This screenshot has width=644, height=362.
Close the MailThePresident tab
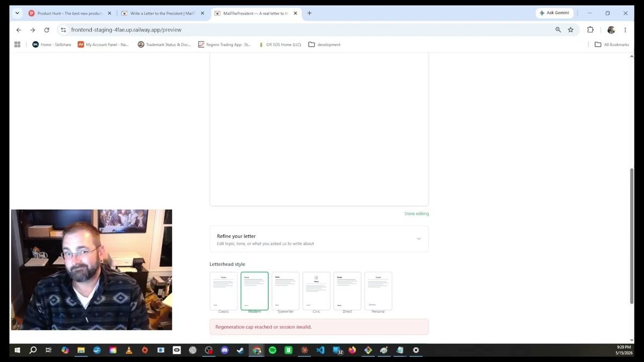tap(294, 13)
